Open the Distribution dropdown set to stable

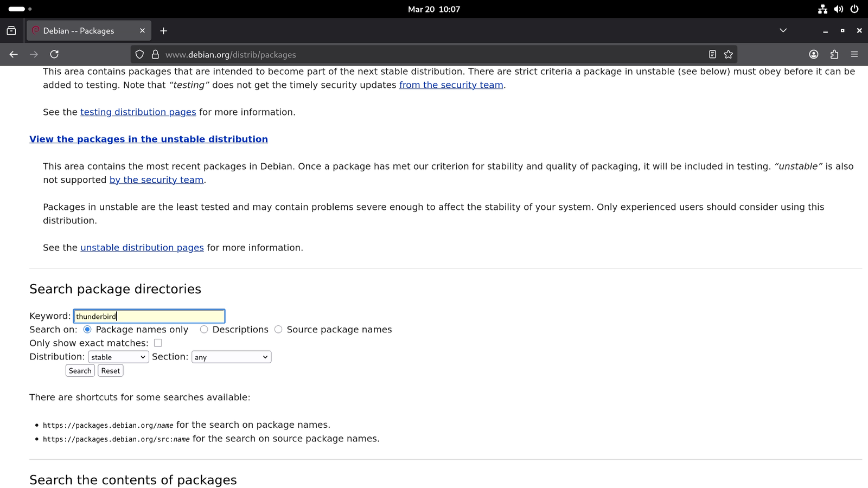pos(118,357)
